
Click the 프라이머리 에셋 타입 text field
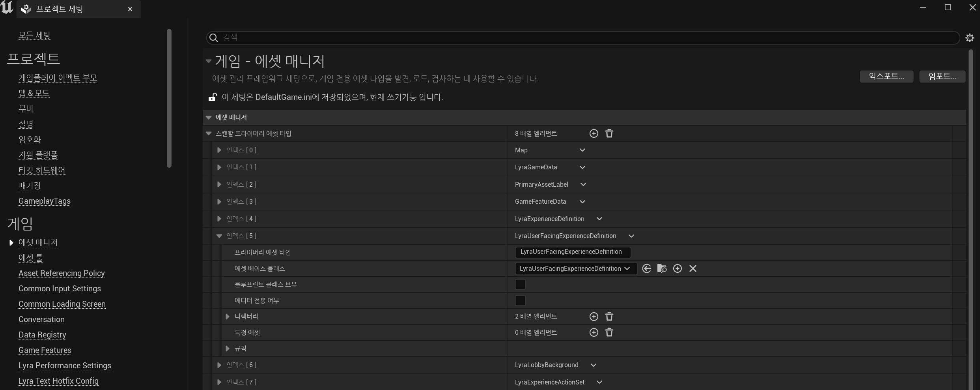573,252
